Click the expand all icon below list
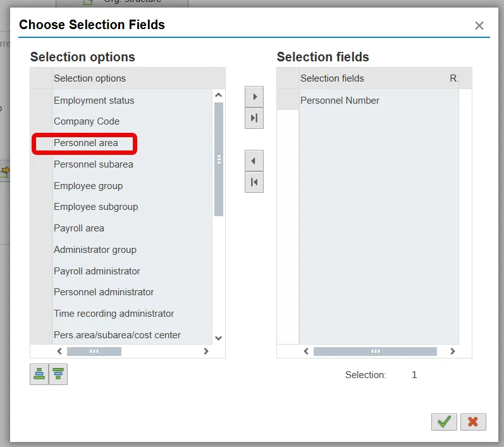 39,374
